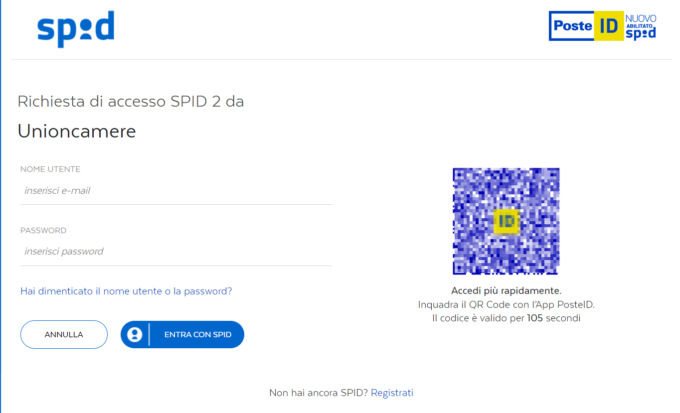Log in with Entra con SPID button
Screen dimensions: 680x413
(x=182, y=334)
